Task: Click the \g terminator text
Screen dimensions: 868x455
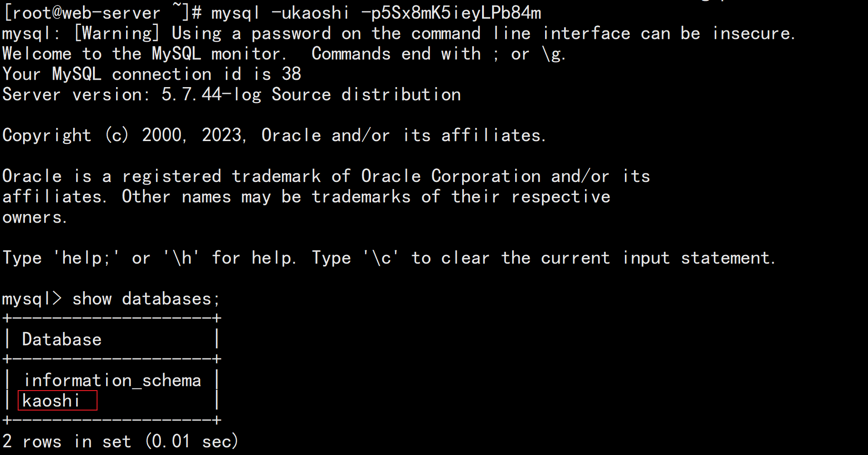Action: pos(554,54)
